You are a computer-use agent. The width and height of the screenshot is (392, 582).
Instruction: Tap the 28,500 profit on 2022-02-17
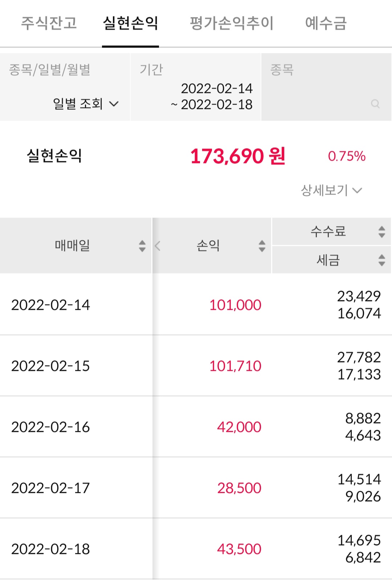click(x=239, y=488)
